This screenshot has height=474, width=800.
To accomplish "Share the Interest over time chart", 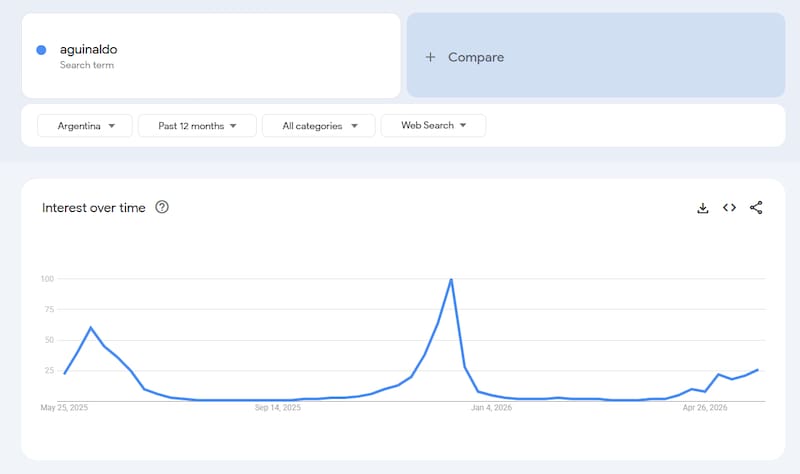I will pyautogui.click(x=756, y=208).
